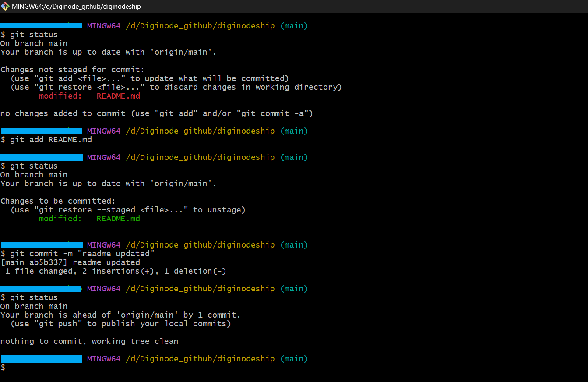Click "nothing to commit, working tree clean" text
The width and height of the screenshot is (588, 382).
click(89, 341)
